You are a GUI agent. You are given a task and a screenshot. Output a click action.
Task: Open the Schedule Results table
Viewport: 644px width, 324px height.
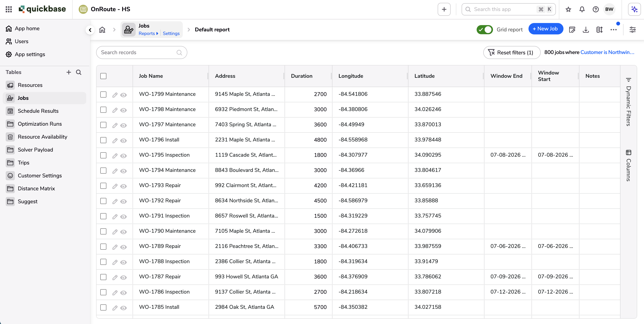click(x=44, y=111)
